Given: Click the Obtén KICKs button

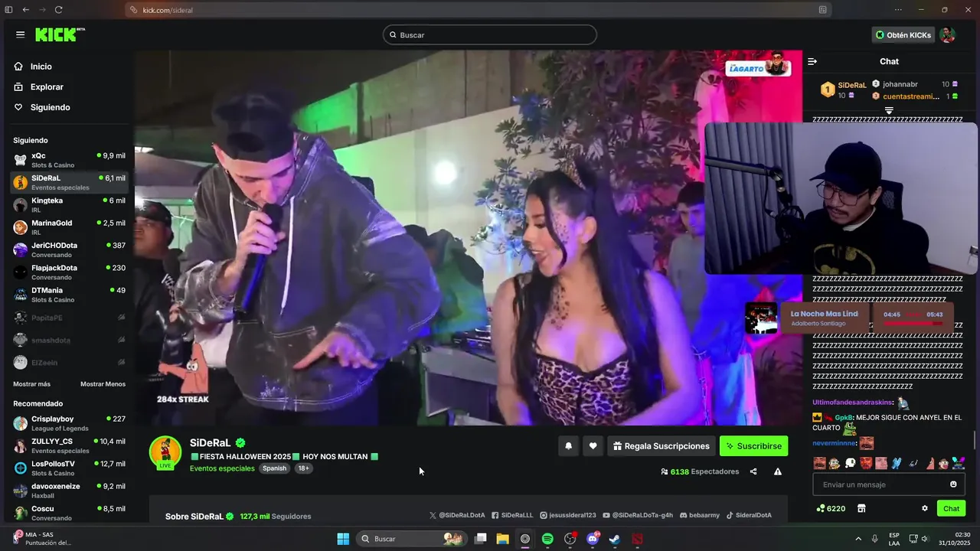Looking at the screenshot, I should [903, 35].
